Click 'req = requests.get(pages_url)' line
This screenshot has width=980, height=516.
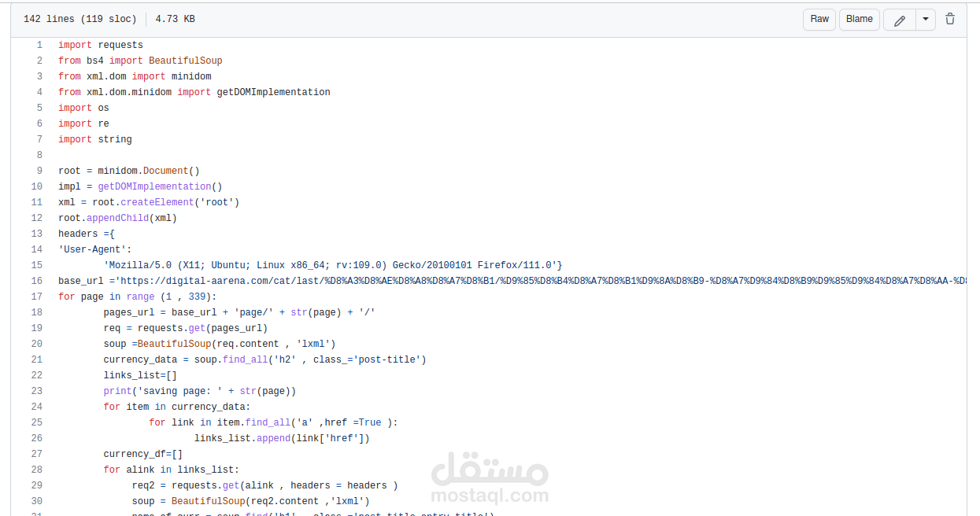[x=185, y=328]
